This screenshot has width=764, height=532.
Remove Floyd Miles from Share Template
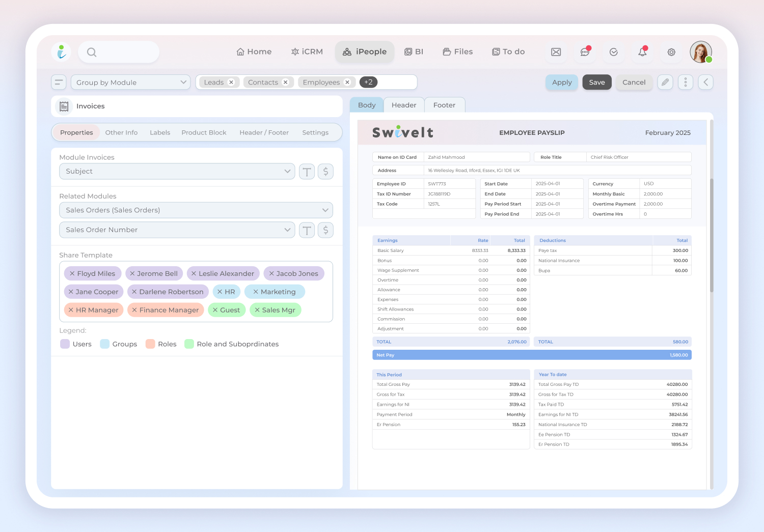coord(72,273)
